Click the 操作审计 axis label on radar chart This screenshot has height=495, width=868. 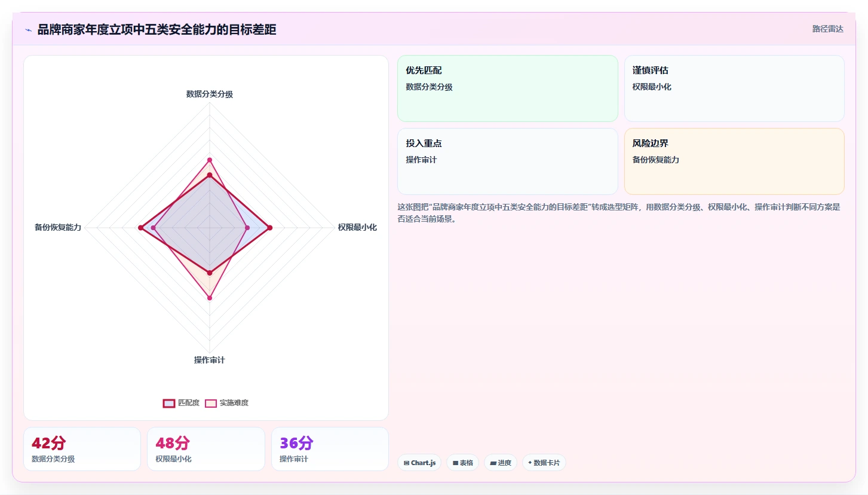click(x=210, y=360)
